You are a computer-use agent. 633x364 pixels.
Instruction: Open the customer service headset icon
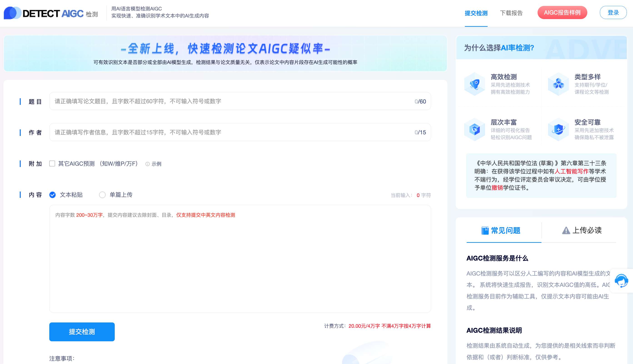pyautogui.click(x=621, y=281)
